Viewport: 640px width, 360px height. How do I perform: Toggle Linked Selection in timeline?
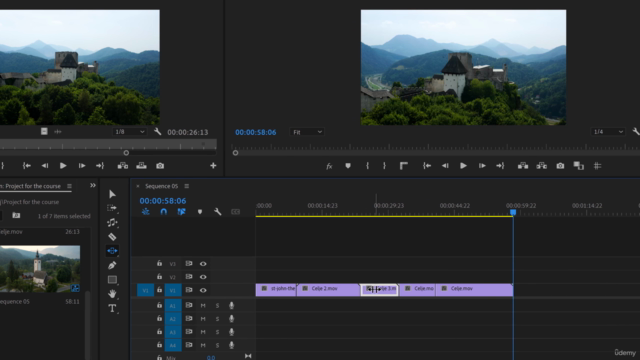coord(181,211)
